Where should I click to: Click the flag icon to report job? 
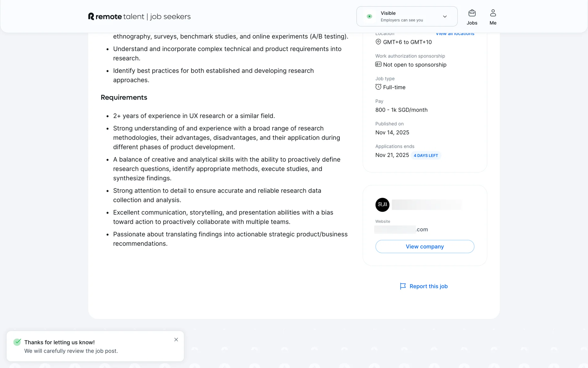click(x=403, y=286)
